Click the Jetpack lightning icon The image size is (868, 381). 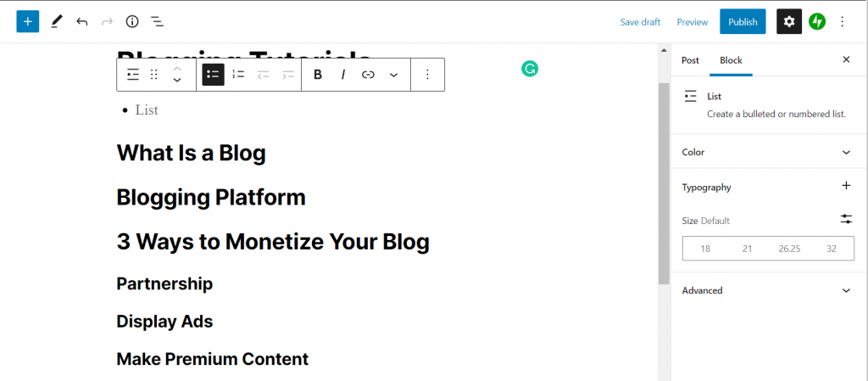coord(817,21)
